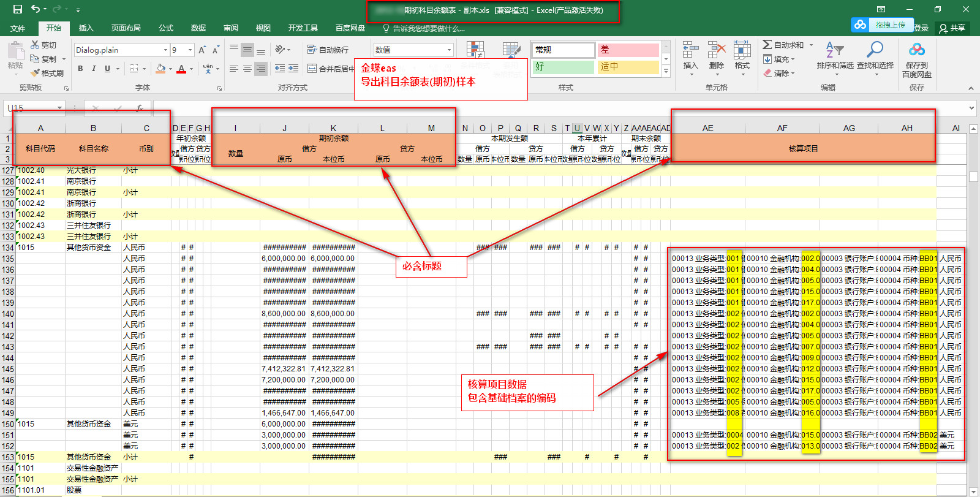Click the Cut (剪切) scissors icon
The height and width of the screenshot is (497, 980).
click(36, 45)
